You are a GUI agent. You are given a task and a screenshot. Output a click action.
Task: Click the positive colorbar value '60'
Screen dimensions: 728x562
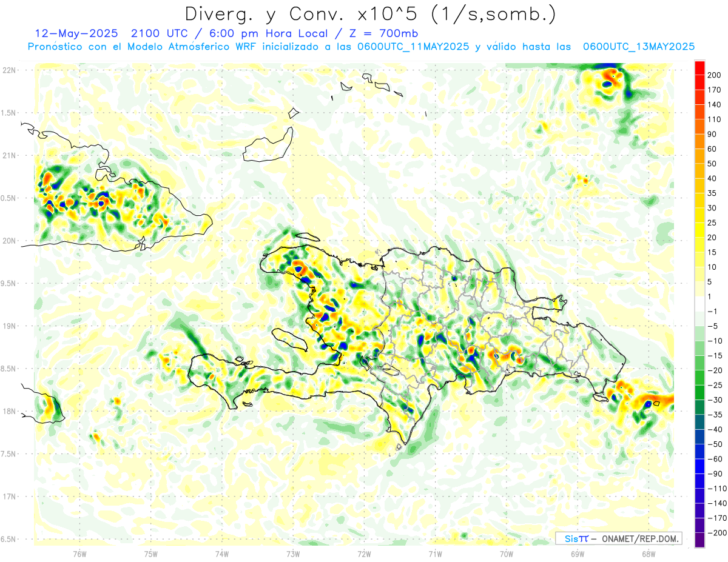tap(712, 149)
